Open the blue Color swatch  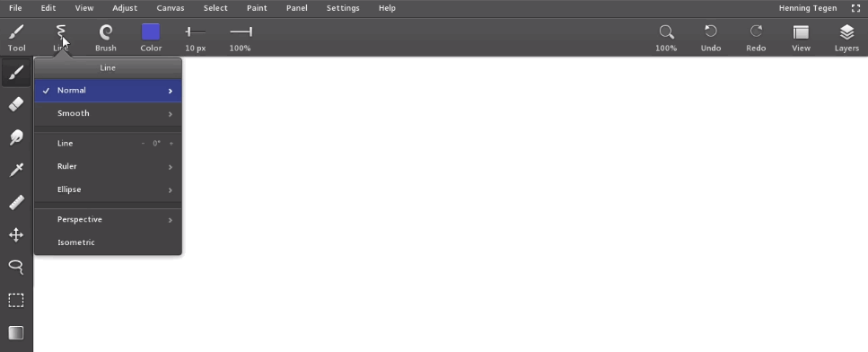coord(151,32)
